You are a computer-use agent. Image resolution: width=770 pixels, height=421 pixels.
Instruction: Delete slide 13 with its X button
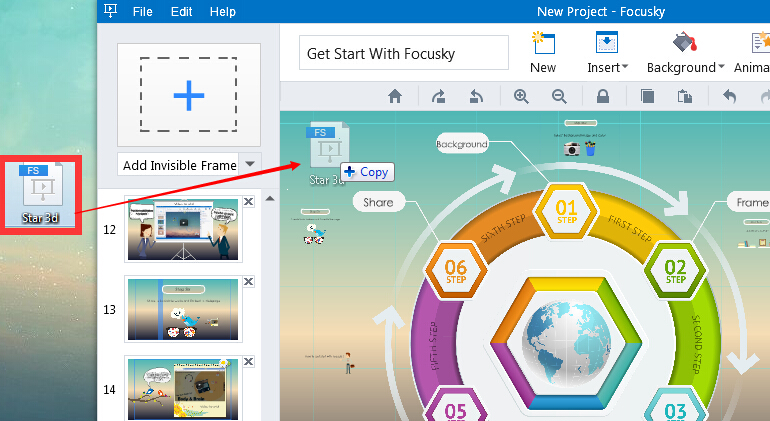coord(248,281)
